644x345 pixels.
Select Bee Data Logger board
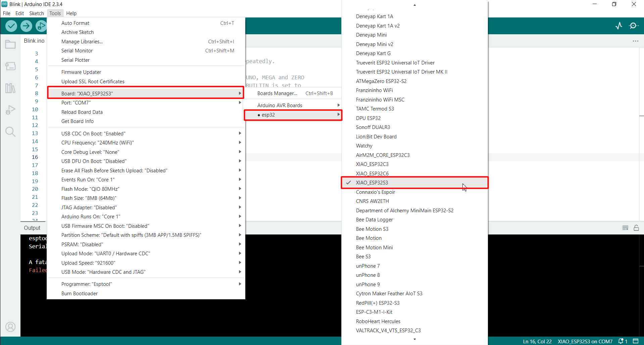pyautogui.click(x=414, y=220)
